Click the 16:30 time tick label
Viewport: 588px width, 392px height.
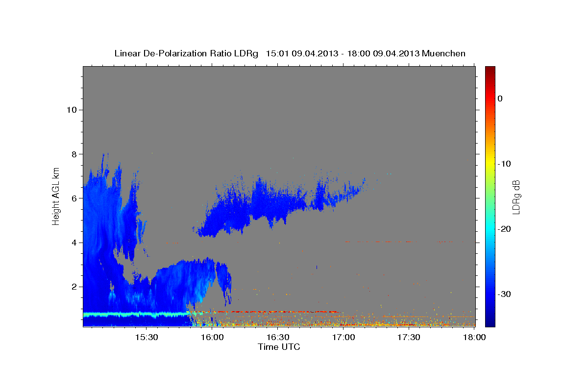(278, 337)
